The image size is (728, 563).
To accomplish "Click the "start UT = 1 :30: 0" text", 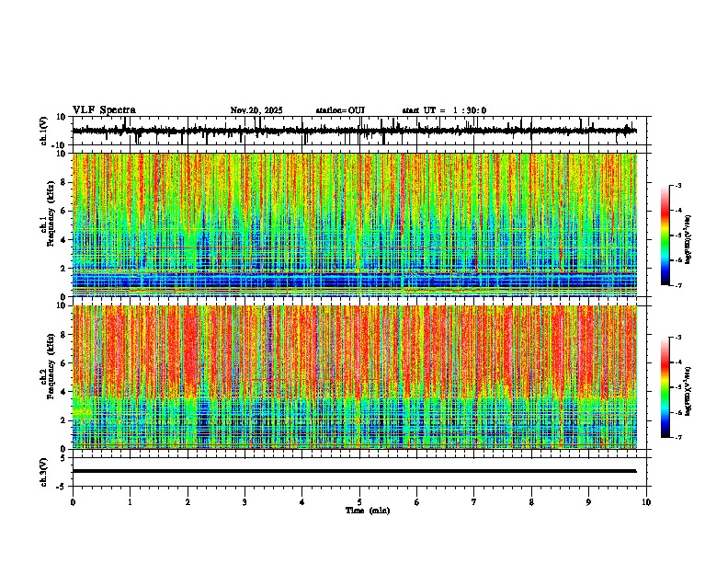I will pyautogui.click(x=444, y=110).
